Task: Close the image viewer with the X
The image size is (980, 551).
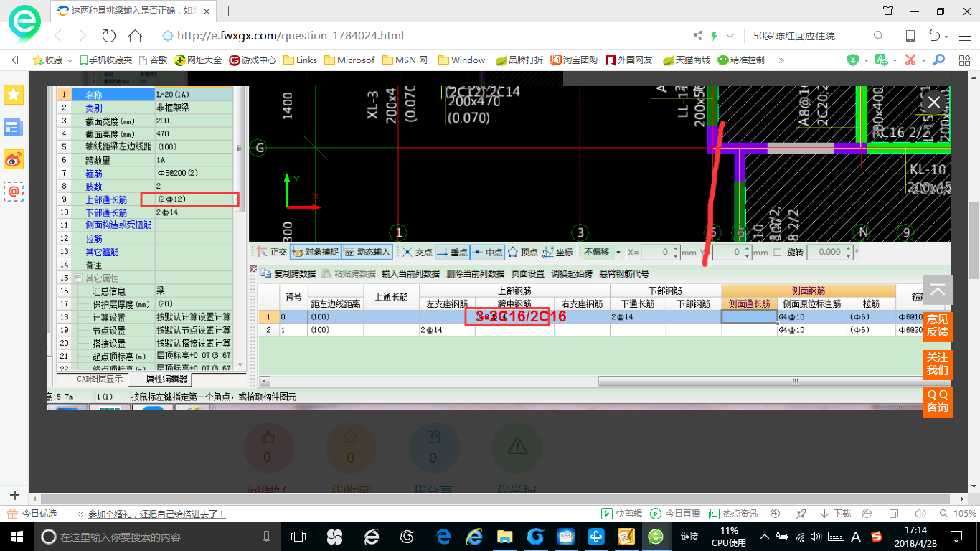Action: point(933,103)
